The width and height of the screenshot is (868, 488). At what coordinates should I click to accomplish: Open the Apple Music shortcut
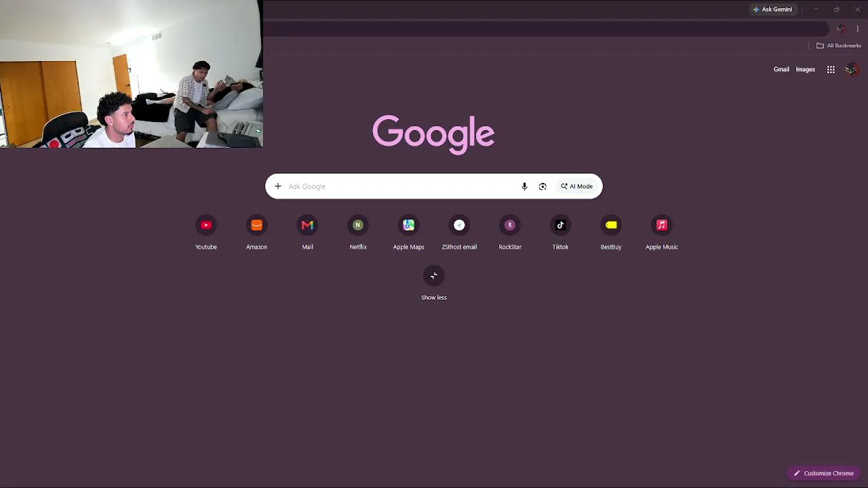pos(662,232)
